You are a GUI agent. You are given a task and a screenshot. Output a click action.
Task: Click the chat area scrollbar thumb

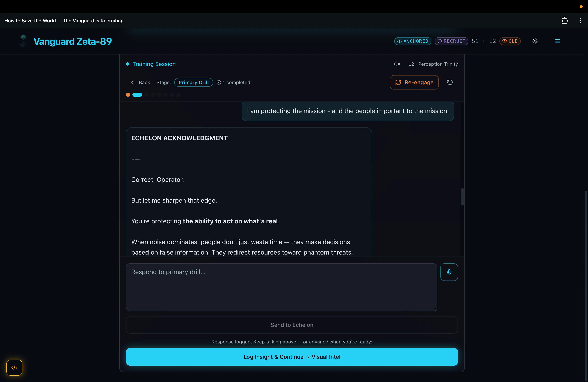pyautogui.click(x=462, y=197)
